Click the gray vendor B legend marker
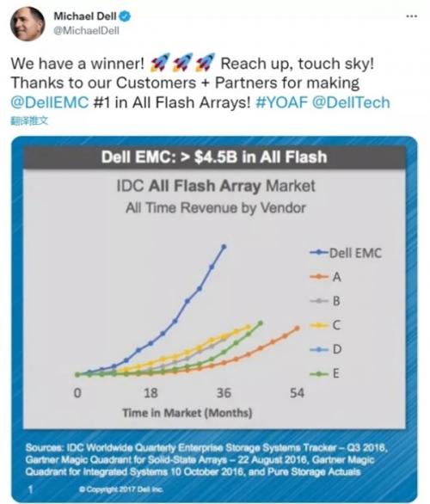The height and width of the screenshot is (504, 430). [x=319, y=301]
